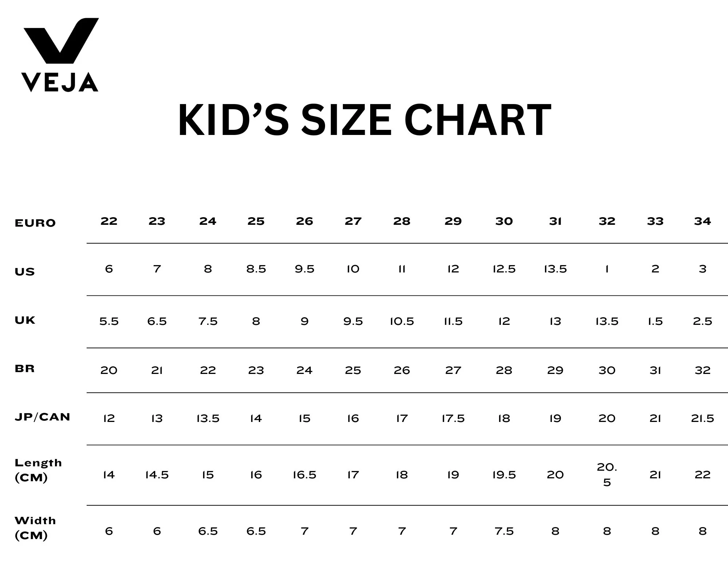Click the KID'S SIZE CHART heading
728x562 pixels.
[x=364, y=120]
